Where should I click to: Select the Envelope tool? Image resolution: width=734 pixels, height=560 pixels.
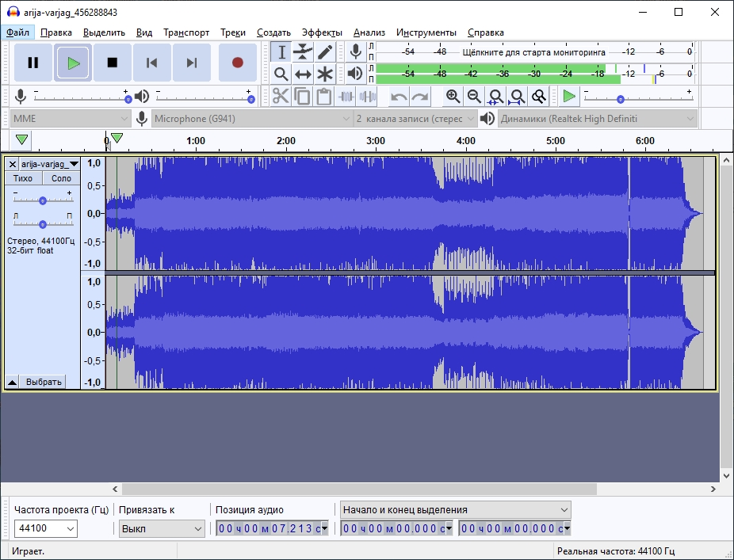coord(303,52)
